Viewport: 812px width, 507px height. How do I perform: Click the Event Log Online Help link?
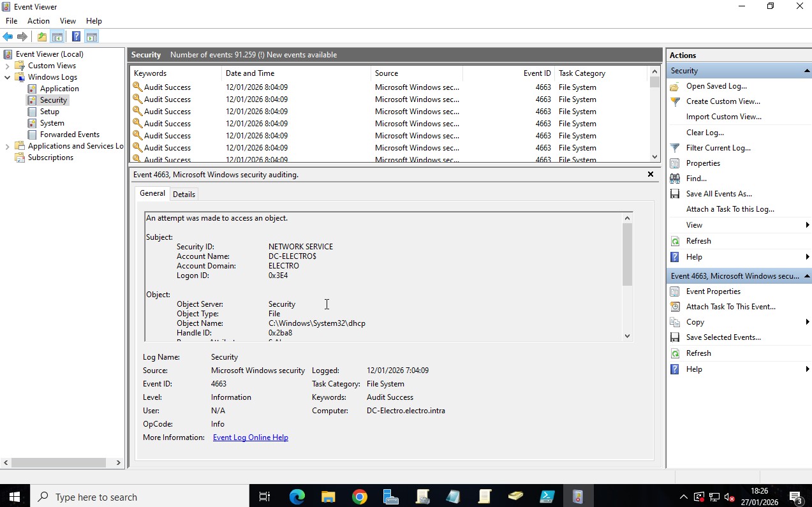250,437
